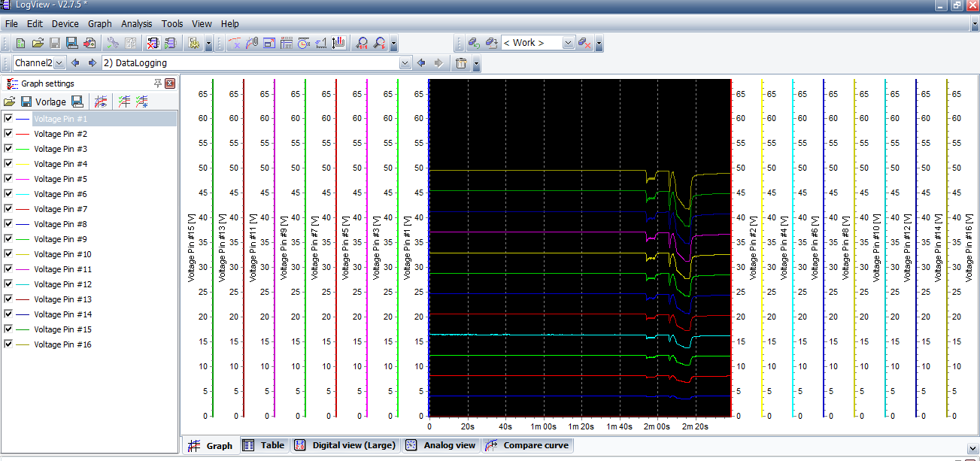
Task: Close the Graph settings panel
Action: 170,83
